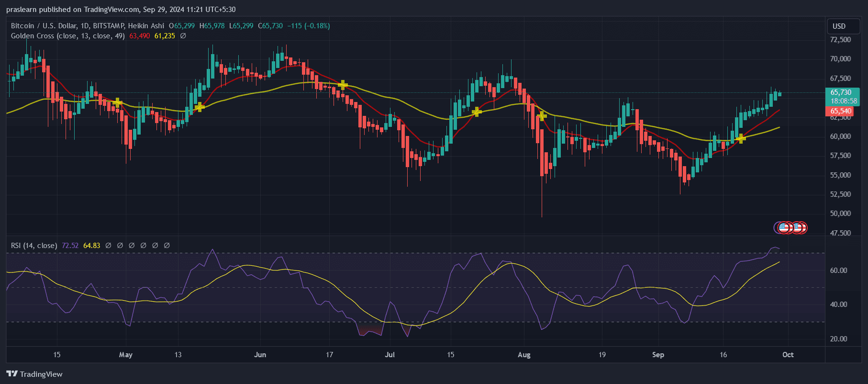The height and width of the screenshot is (384, 868).
Task: Click the red 63,490 moving average value
Action: tap(139, 36)
